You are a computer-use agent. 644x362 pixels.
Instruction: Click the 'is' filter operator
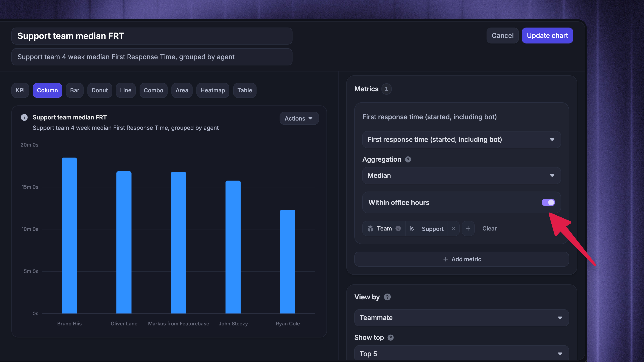(412, 229)
